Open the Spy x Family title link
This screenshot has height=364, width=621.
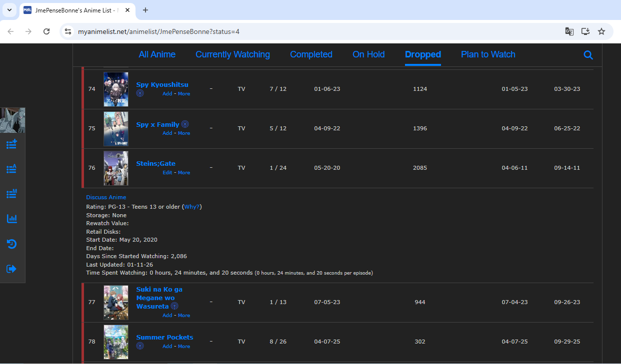point(157,124)
